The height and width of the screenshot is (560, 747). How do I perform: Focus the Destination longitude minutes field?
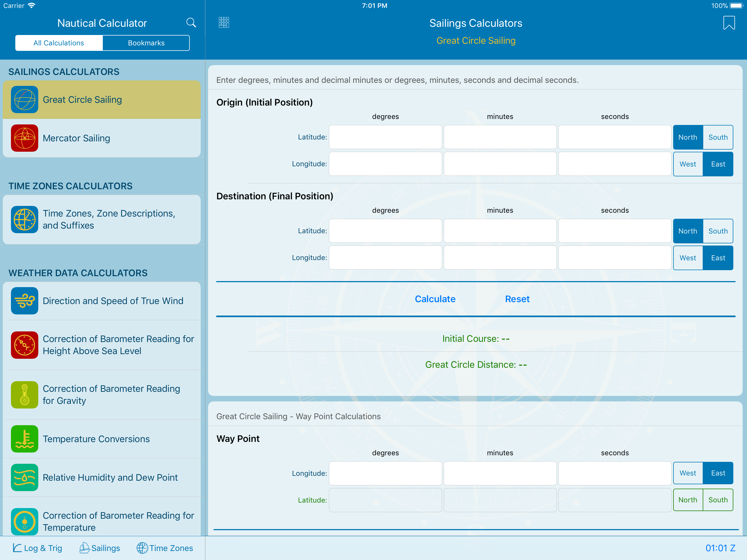500,257
